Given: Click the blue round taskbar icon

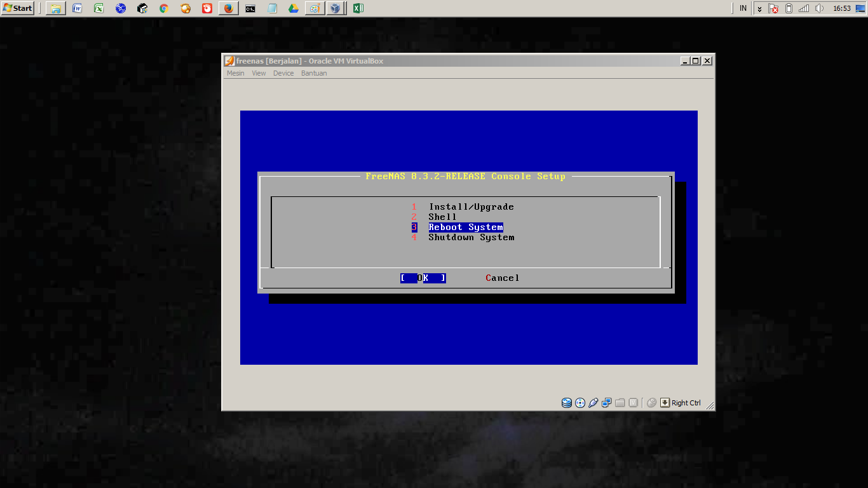Looking at the screenshot, I should click(x=121, y=8).
